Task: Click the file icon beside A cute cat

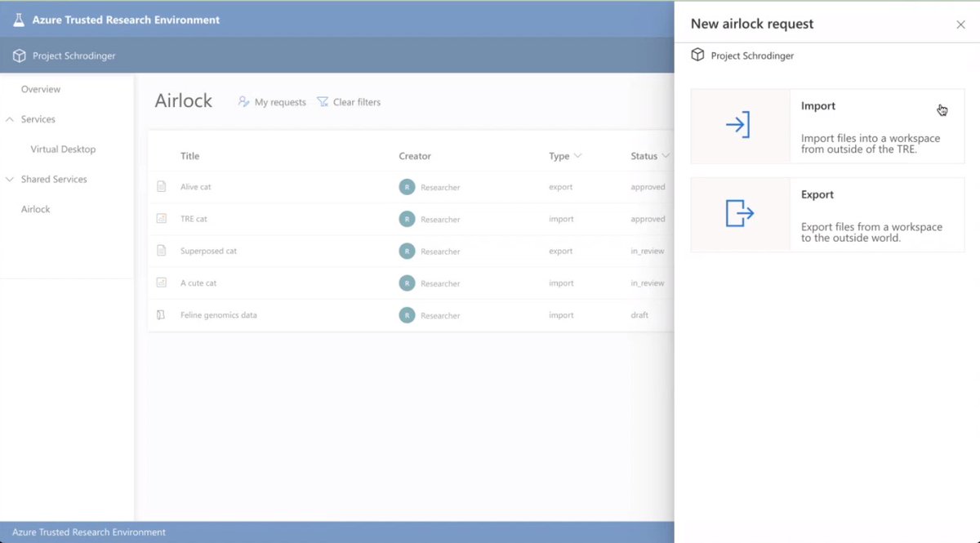Action: coord(162,283)
